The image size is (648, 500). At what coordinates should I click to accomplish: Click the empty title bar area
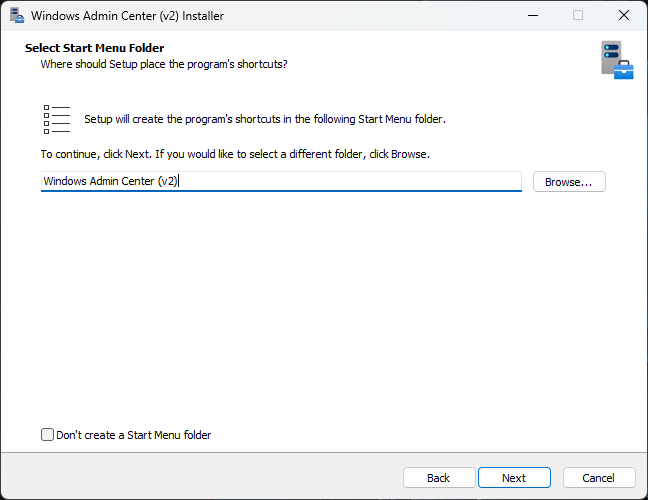pyautogui.click(x=380, y=16)
